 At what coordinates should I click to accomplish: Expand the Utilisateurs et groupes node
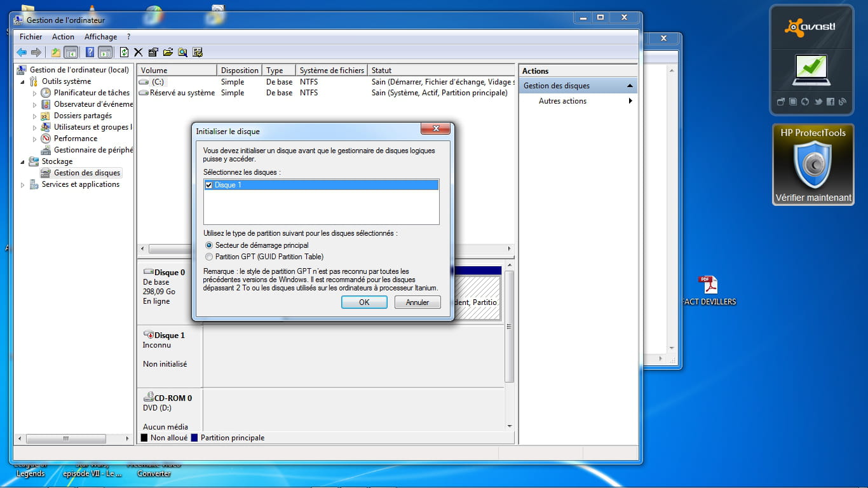click(35, 128)
